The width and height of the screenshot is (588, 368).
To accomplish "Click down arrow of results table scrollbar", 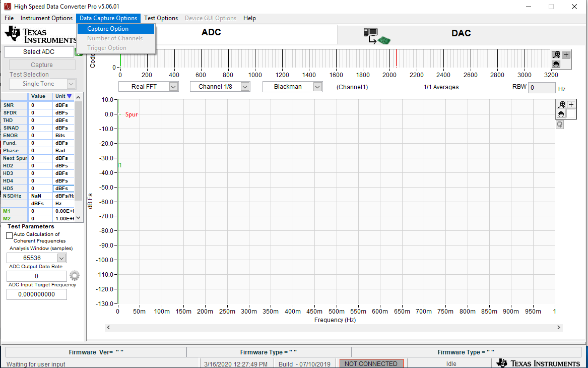I will tap(79, 218).
